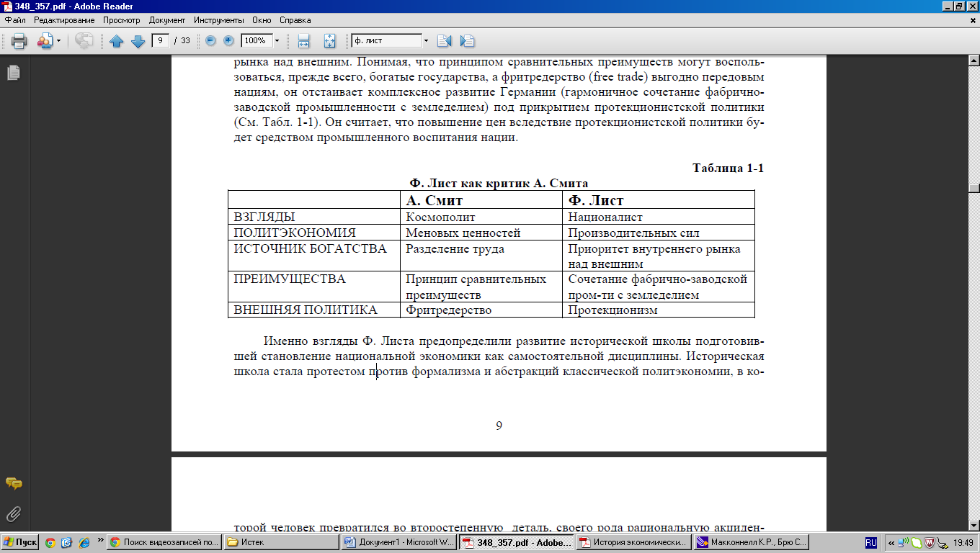Viewport: 980px width, 553px height.
Task: Open the Comments panel in the left sidebar
Action: pos(14,483)
